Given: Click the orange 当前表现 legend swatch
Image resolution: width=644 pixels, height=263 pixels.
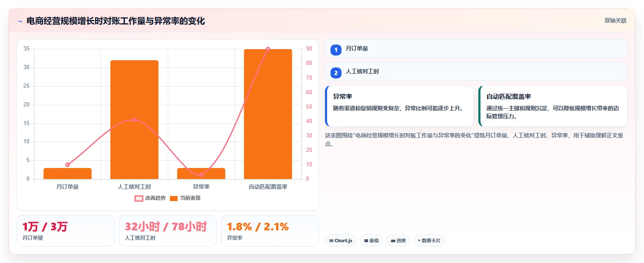Looking at the screenshot, I should tap(174, 199).
